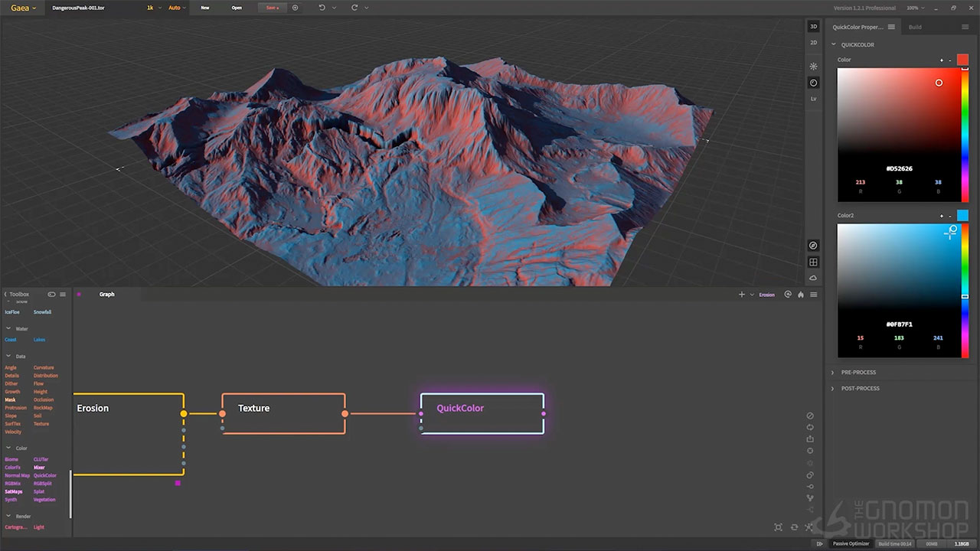Click the Color2 hue slider bar
The width and height of the screenshot is (980, 551).
965,290
